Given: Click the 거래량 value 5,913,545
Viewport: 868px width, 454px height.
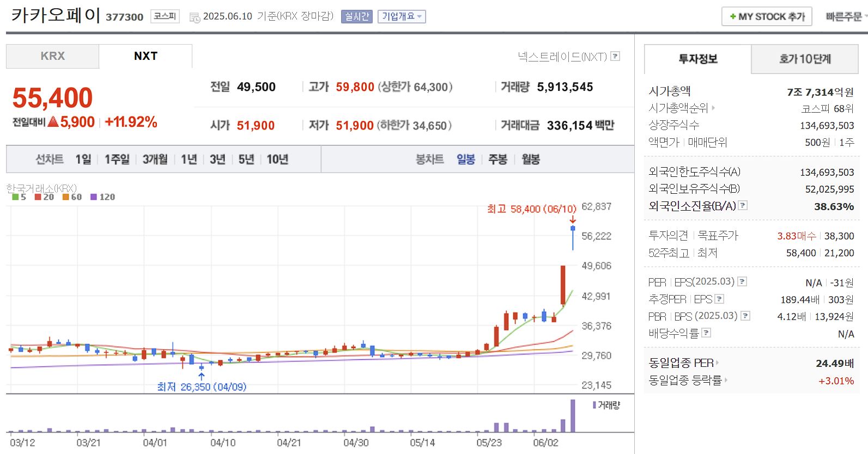Looking at the screenshot, I should point(564,87).
